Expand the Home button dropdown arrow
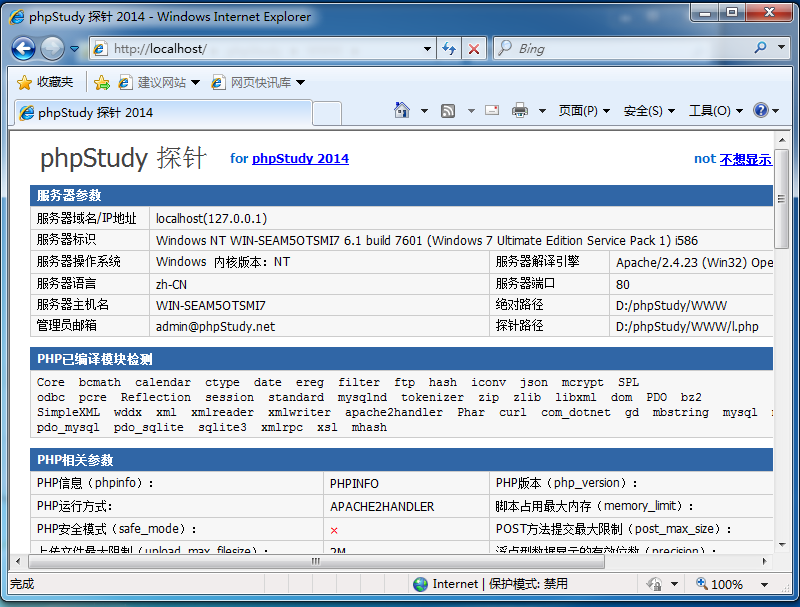 click(x=424, y=111)
